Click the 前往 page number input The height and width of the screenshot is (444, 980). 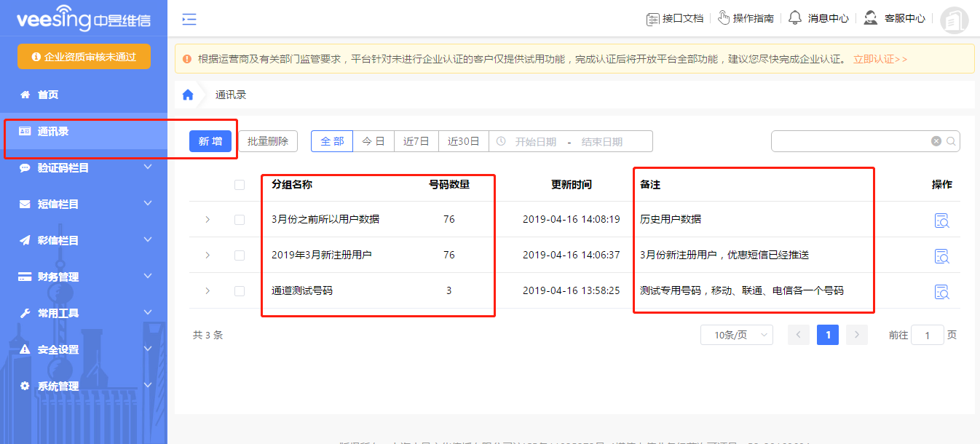[928, 335]
